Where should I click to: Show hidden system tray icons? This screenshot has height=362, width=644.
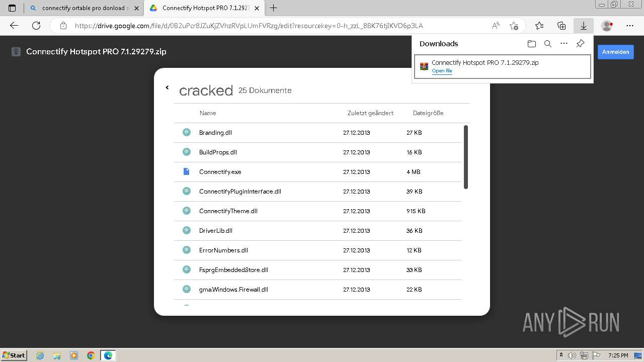pos(561,355)
